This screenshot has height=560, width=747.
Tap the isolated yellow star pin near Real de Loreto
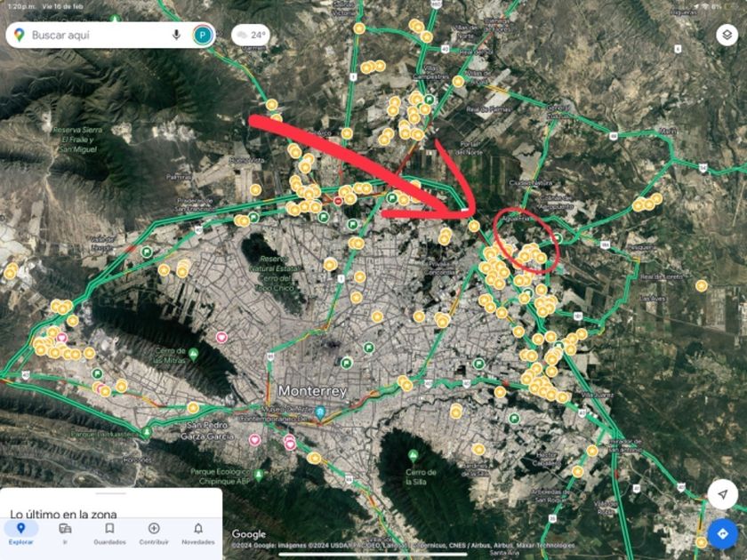702,285
